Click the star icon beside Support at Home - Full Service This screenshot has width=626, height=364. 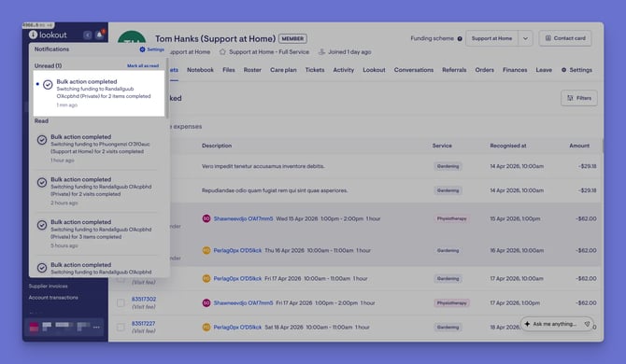(x=222, y=52)
